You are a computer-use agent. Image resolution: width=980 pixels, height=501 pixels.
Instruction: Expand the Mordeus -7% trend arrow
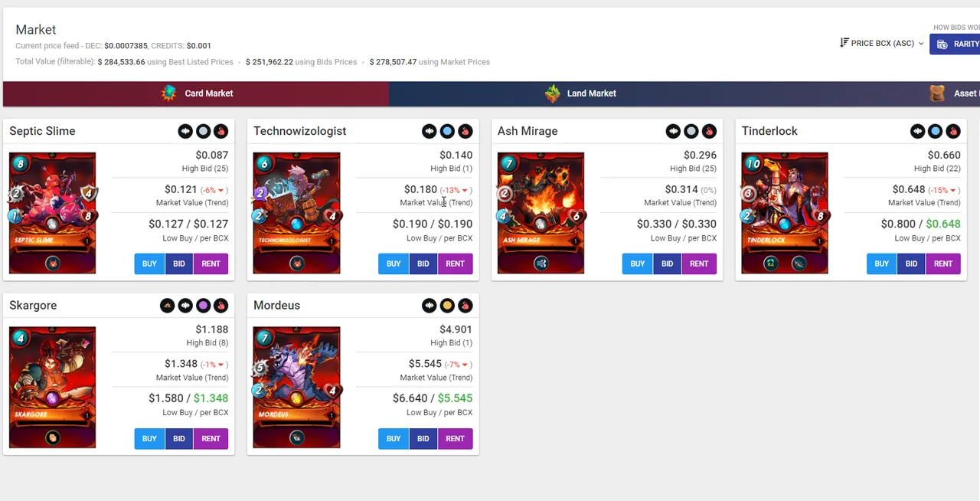466,365
